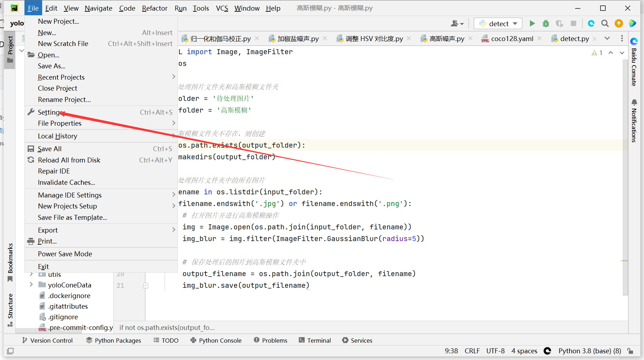Choose Open... in File menu
Screen dimensions: 644x360
pyautogui.click(x=101, y=55)
